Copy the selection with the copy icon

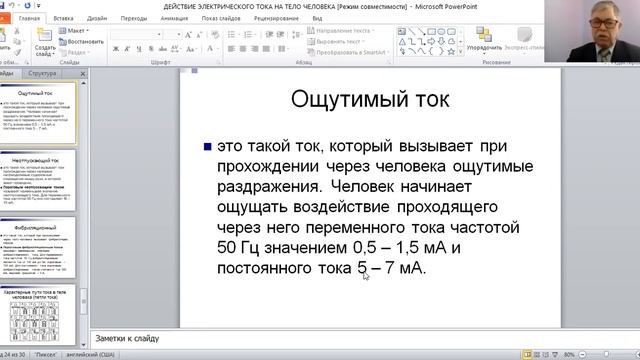click(x=17, y=42)
